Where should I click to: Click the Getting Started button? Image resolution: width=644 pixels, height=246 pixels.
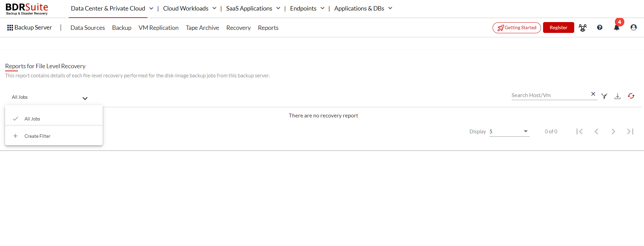click(x=517, y=27)
